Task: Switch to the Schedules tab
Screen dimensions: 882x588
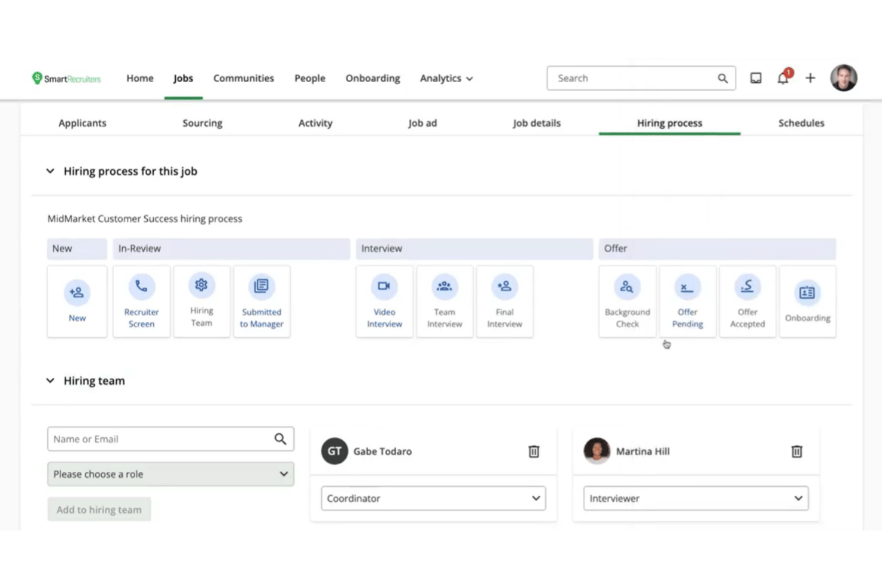Action: tap(802, 123)
